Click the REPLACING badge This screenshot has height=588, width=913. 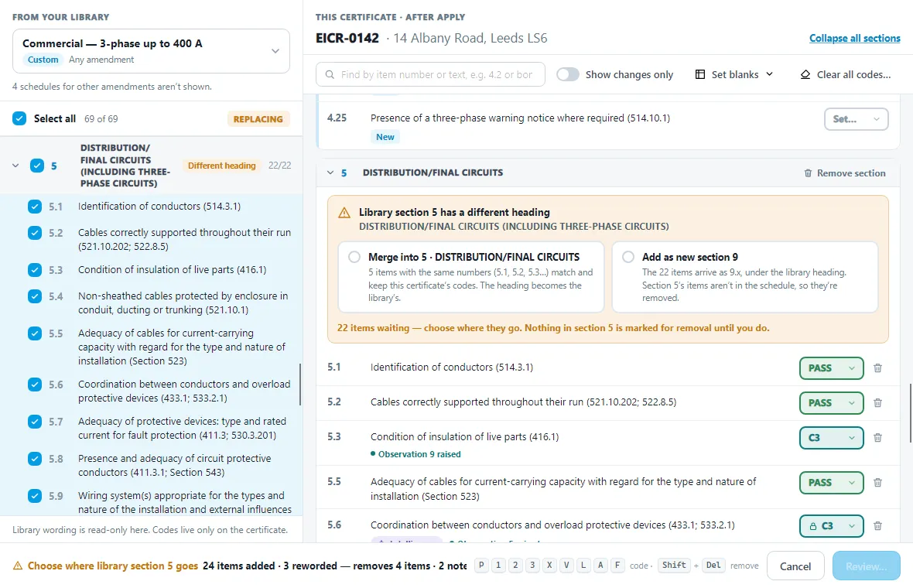pos(258,119)
